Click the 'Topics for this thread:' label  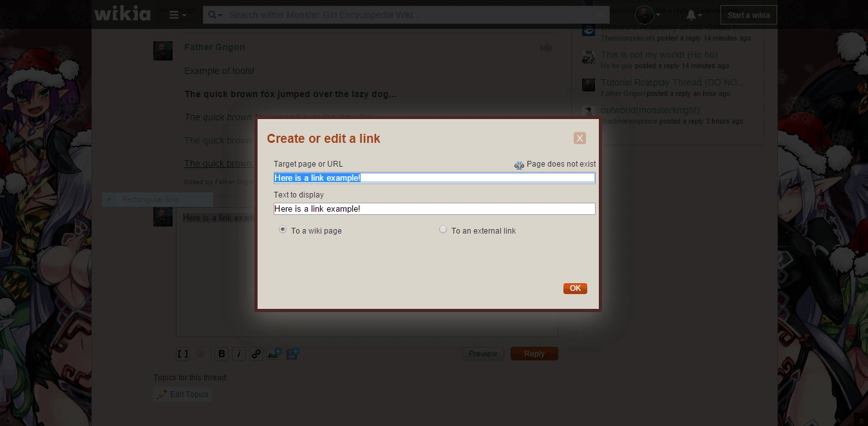point(191,378)
